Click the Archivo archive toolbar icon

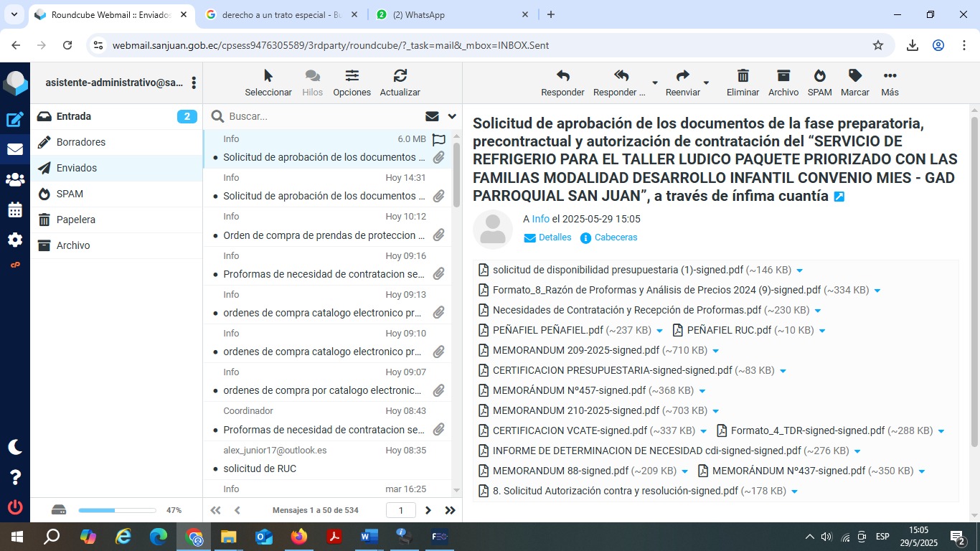pos(783,76)
